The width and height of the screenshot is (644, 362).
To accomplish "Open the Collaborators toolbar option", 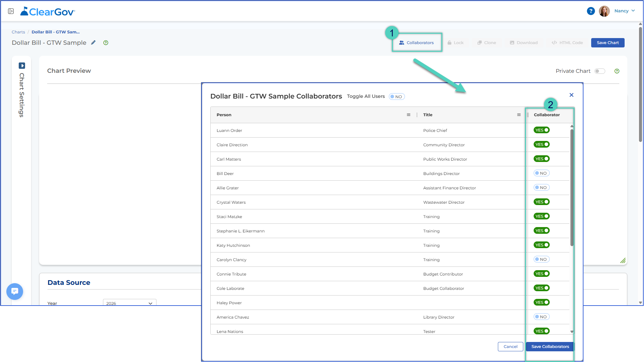I will [416, 43].
